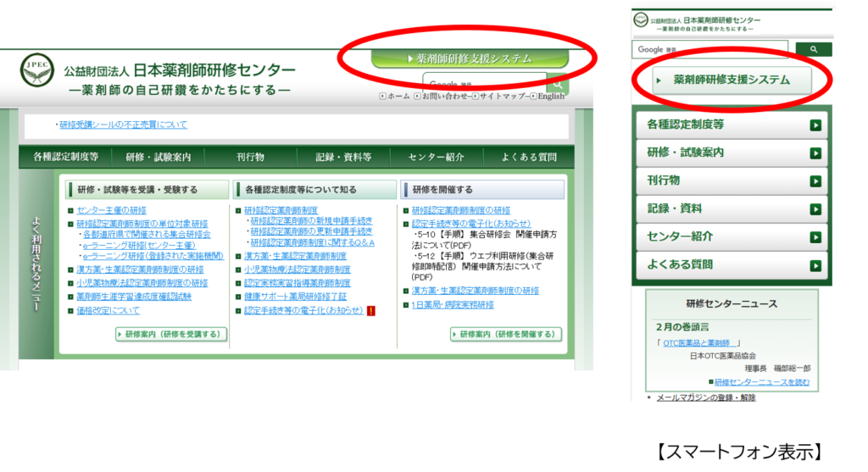This screenshot has height=472, width=868.
Task: Click the arrow icon on mobile よくある質問 row
Action: [x=815, y=265]
